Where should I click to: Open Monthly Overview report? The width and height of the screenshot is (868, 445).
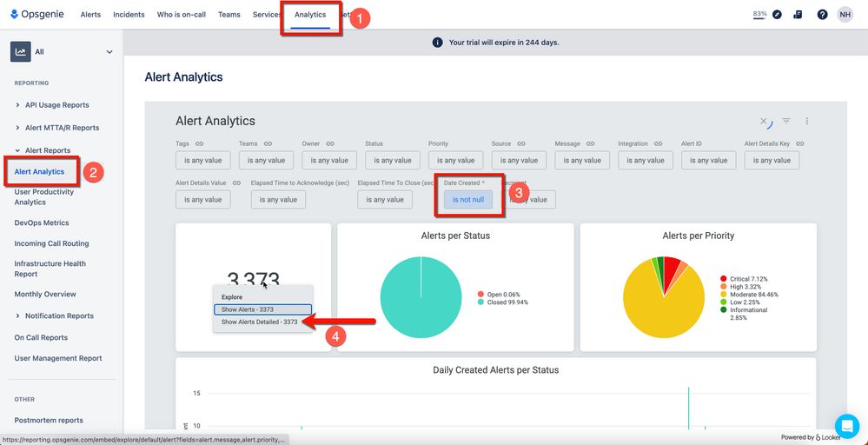(x=45, y=295)
